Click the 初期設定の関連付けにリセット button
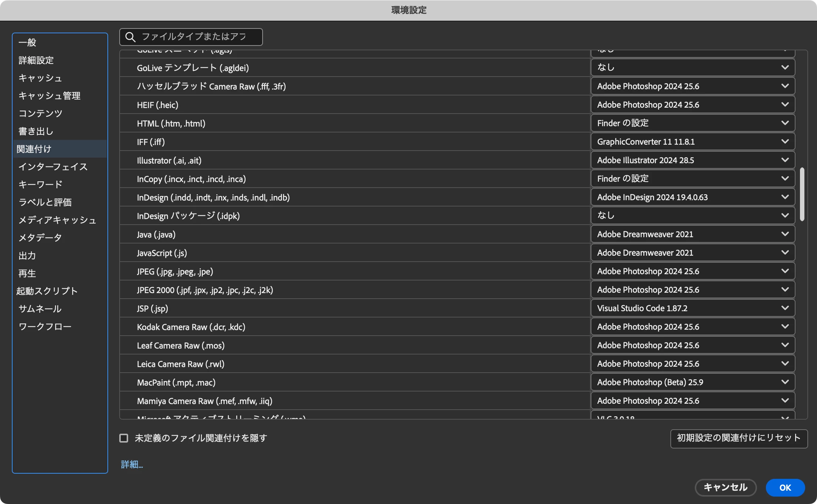 738,438
